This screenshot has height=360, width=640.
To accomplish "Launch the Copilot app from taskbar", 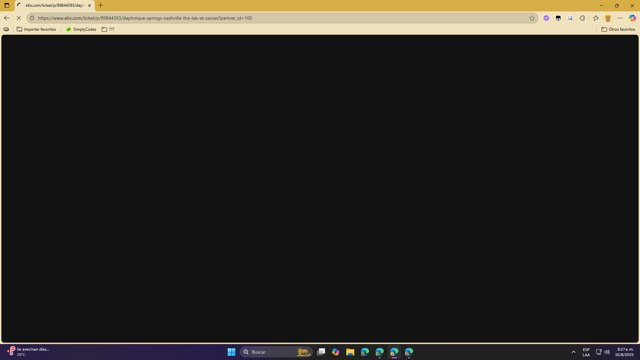I will pyautogui.click(x=336, y=352).
